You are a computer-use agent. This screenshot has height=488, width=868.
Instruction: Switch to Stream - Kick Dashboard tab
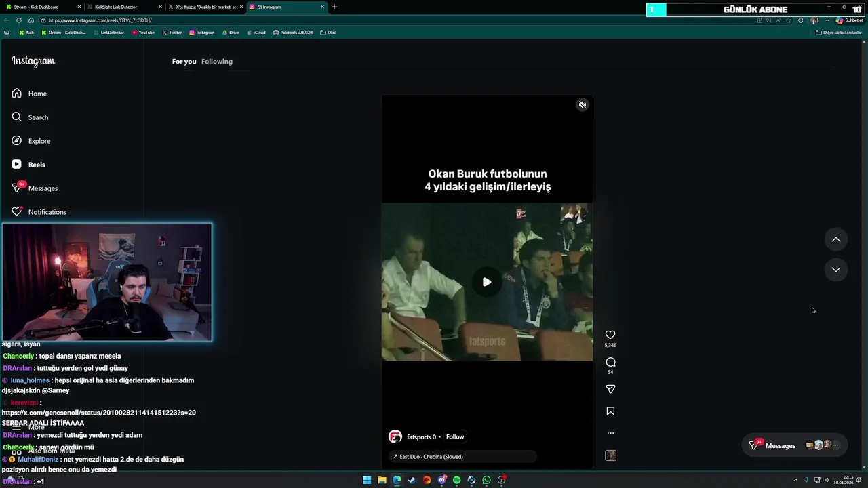[42, 7]
